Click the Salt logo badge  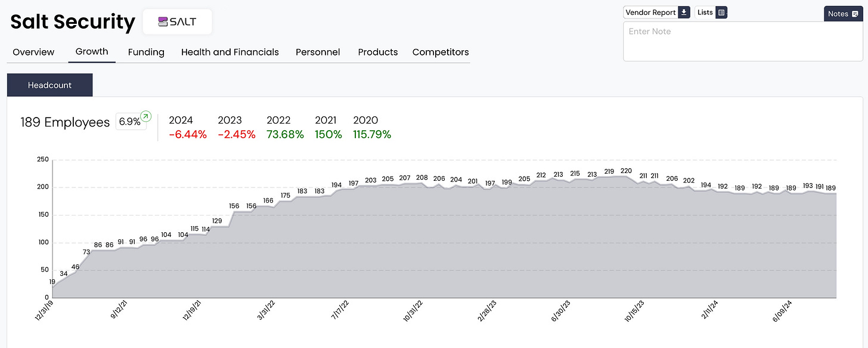point(178,21)
